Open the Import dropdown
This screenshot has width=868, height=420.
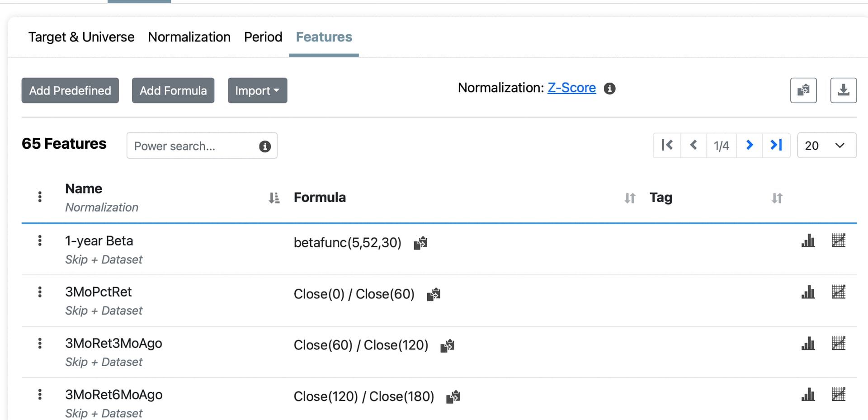tap(257, 90)
